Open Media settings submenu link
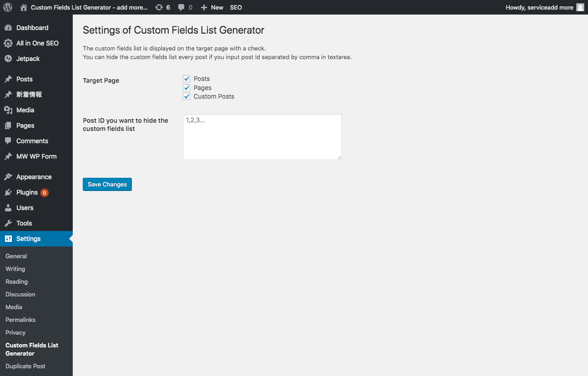This screenshot has height=376, width=588. coord(14,307)
